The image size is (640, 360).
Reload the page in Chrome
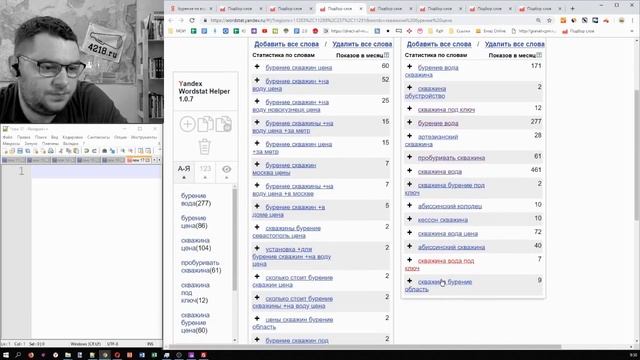tap(192, 20)
